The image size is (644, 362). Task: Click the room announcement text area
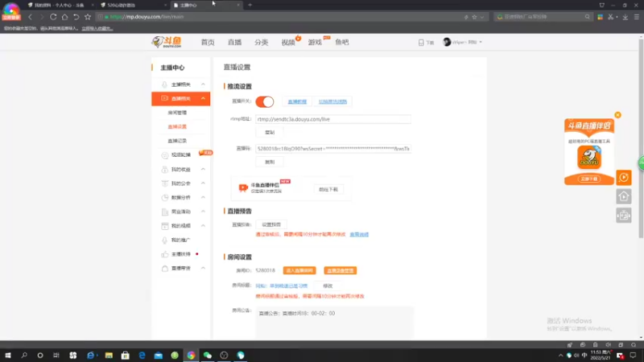335,323
